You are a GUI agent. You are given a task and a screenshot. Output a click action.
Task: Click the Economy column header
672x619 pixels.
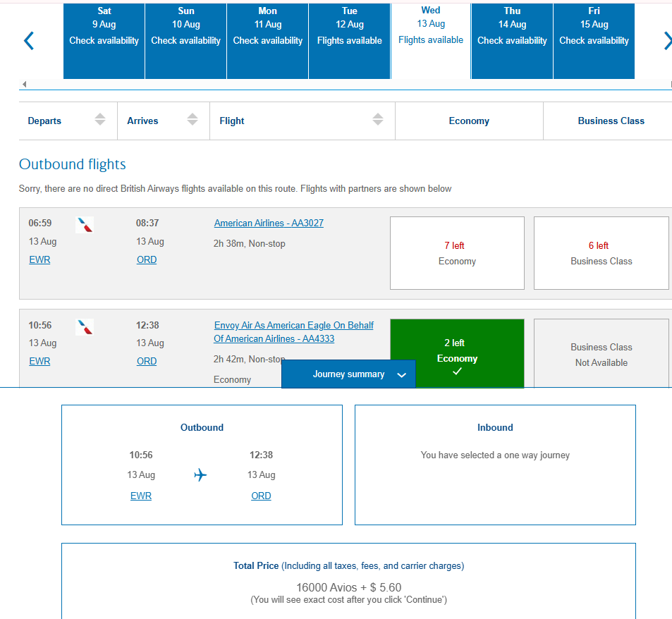[x=469, y=121]
